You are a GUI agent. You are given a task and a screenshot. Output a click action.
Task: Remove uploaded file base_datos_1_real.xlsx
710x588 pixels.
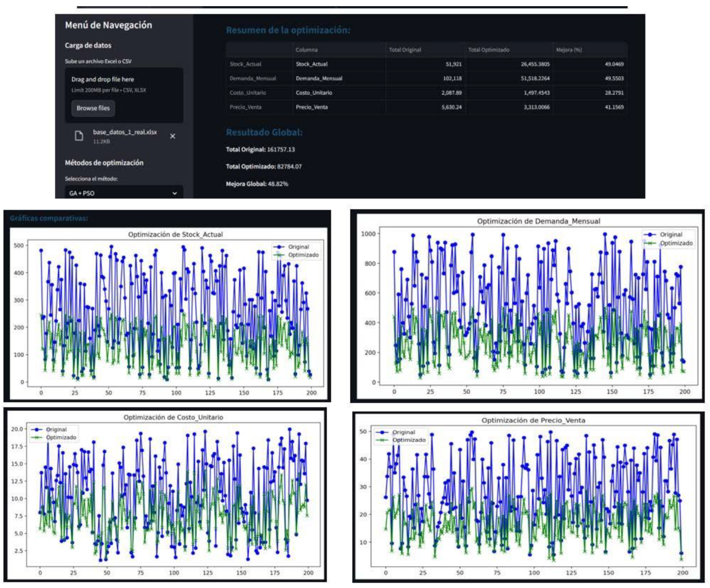pyautogui.click(x=172, y=136)
